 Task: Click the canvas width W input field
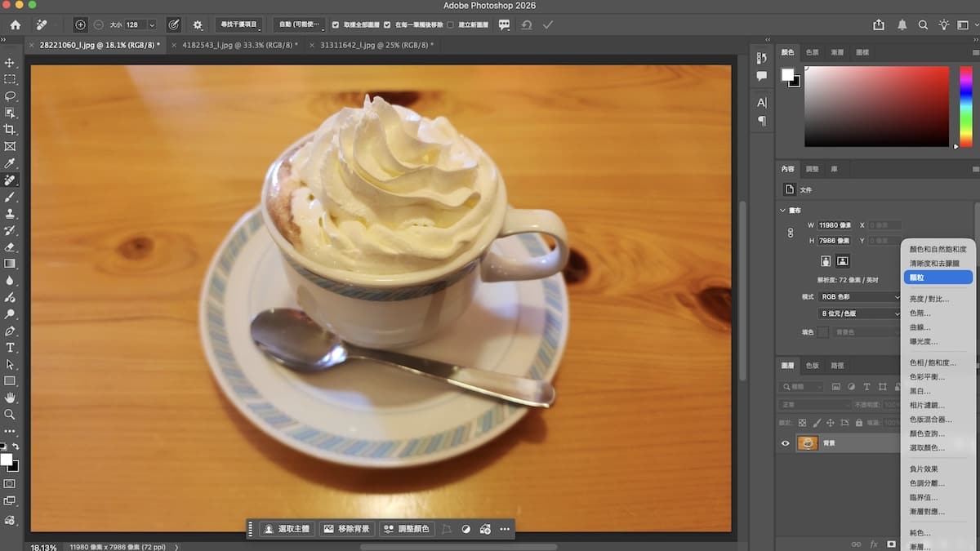[835, 225]
